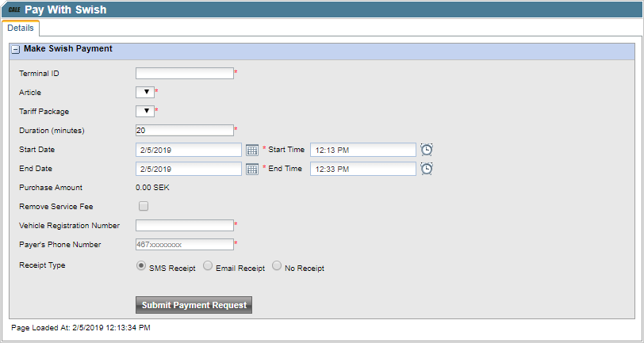
Task: Open the Start Date calendar picker
Action: [x=252, y=151]
